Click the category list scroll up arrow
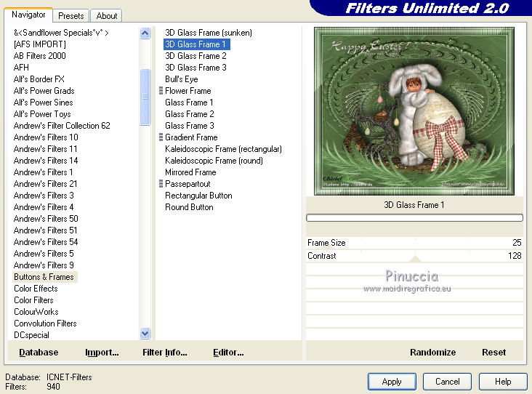Viewport: 532px width, 394px height. [x=145, y=33]
